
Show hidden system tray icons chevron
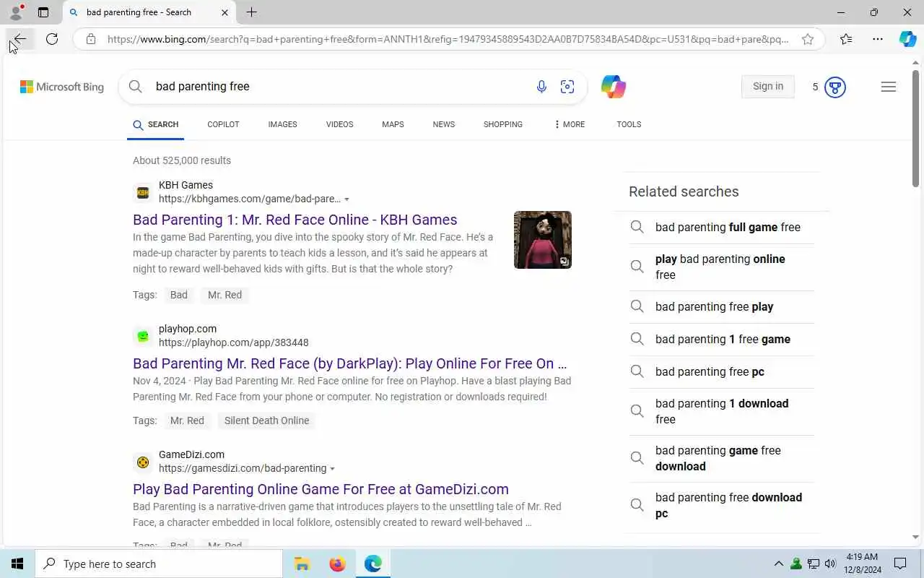[x=778, y=564]
